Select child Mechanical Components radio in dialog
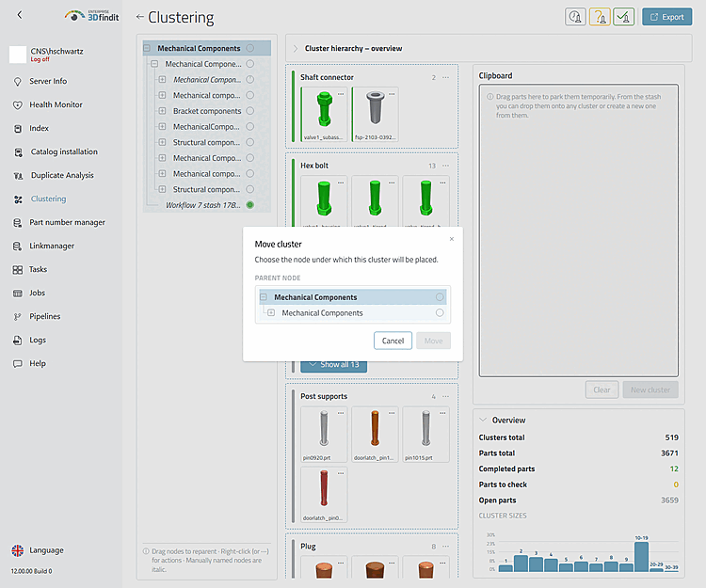The image size is (706, 588). (440, 313)
